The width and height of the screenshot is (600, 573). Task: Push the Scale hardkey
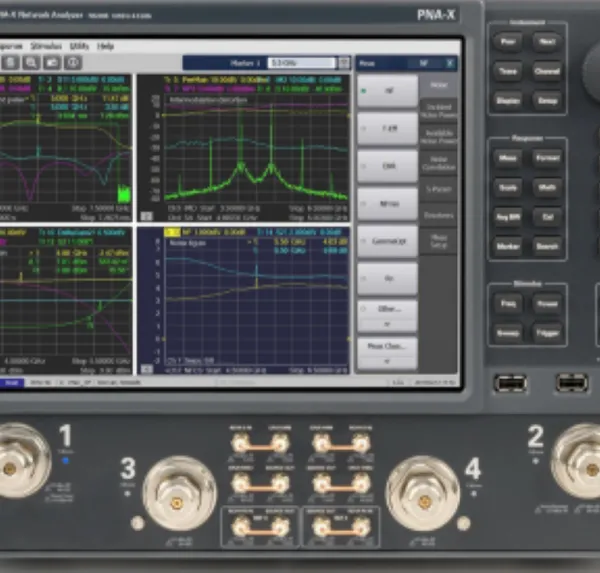(x=507, y=187)
